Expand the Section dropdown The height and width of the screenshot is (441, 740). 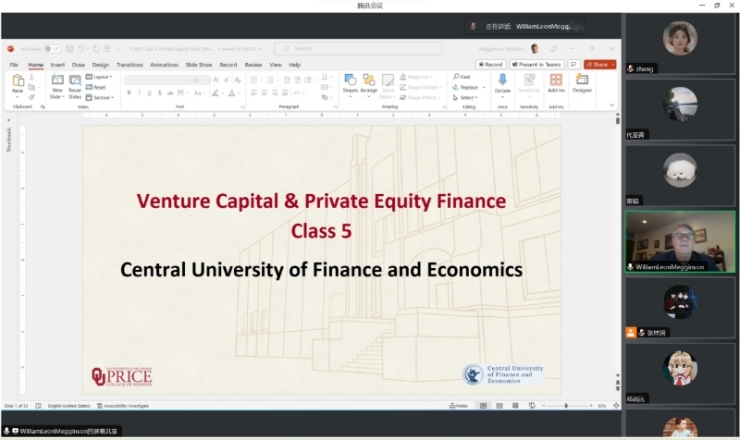coord(101,97)
